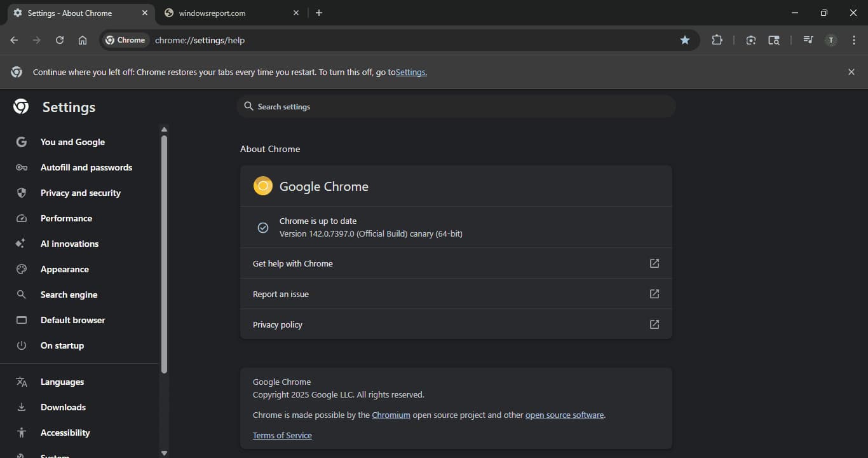The width and height of the screenshot is (868, 458).
Task: Click the tab search toolbar icon
Action: click(773, 40)
